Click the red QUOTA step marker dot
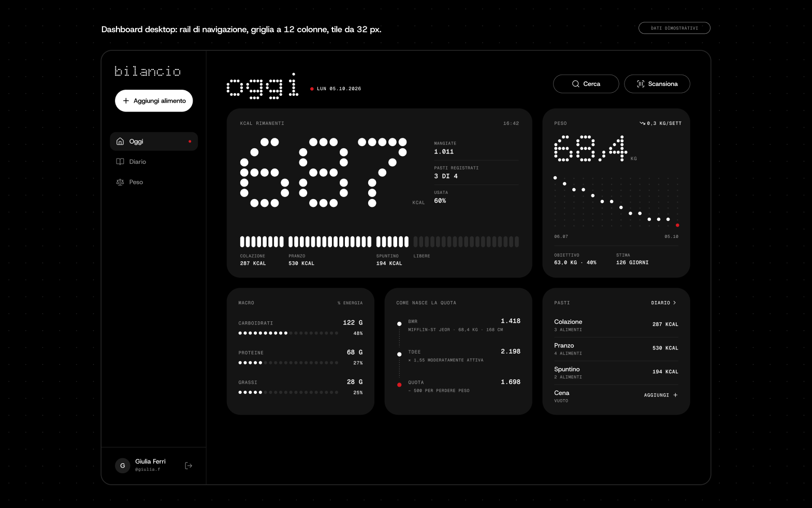This screenshot has width=812, height=508. [x=399, y=385]
